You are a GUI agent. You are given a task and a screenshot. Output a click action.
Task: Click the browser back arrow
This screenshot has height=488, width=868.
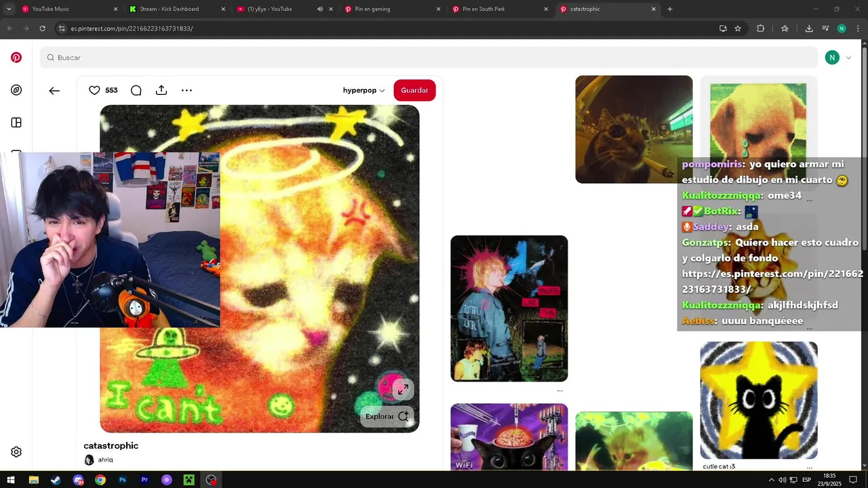9,28
